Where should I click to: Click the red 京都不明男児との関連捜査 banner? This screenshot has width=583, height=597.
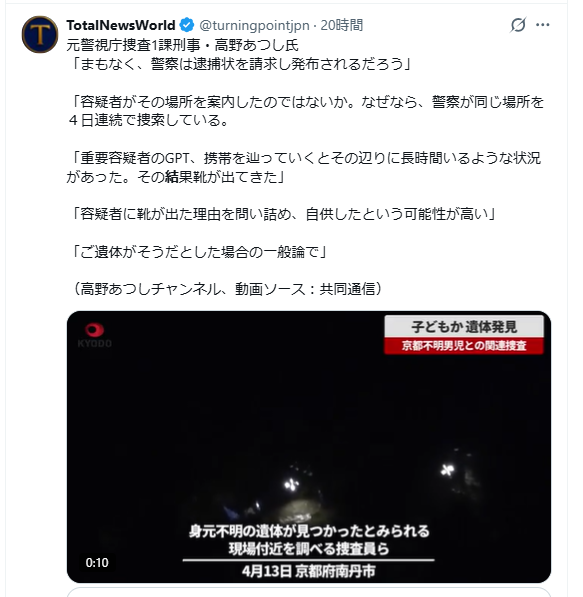(464, 346)
